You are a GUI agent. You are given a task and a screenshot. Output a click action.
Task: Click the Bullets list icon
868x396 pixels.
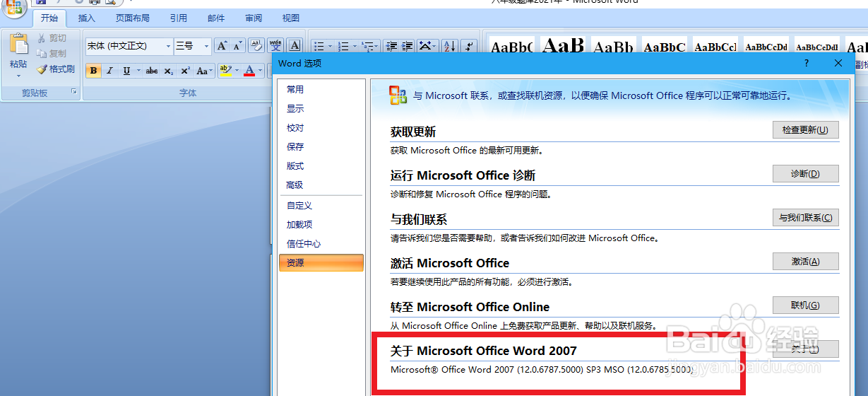click(x=319, y=46)
